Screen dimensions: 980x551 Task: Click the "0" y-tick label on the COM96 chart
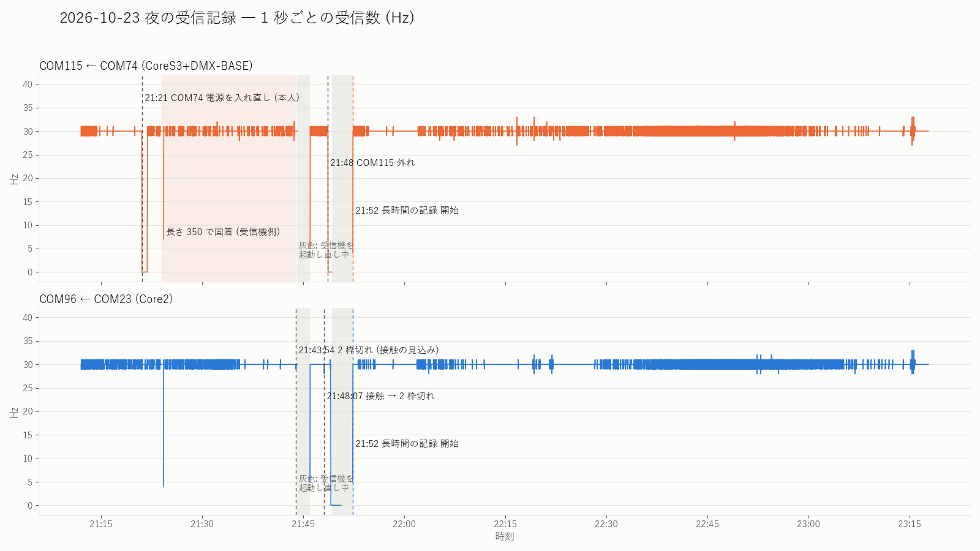tap(30, 506)
